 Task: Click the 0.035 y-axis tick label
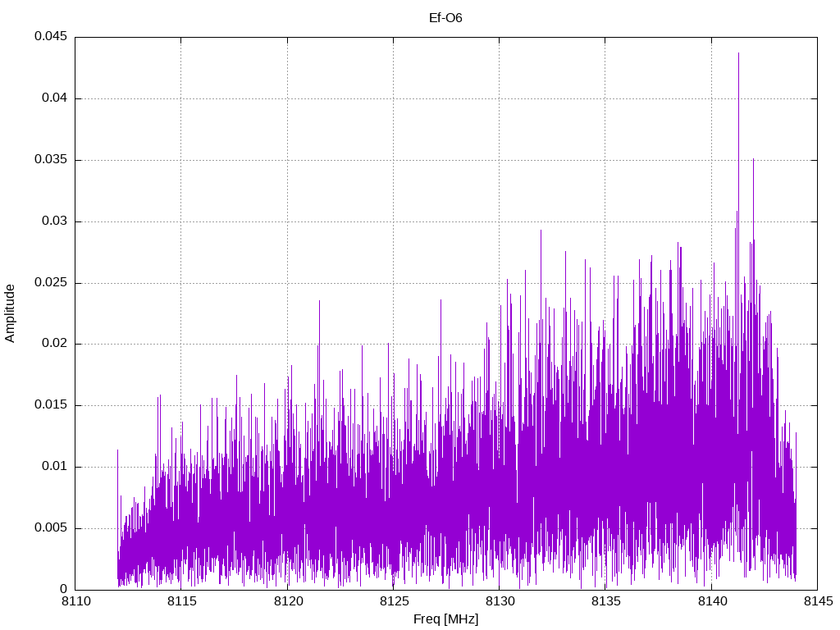51,159
